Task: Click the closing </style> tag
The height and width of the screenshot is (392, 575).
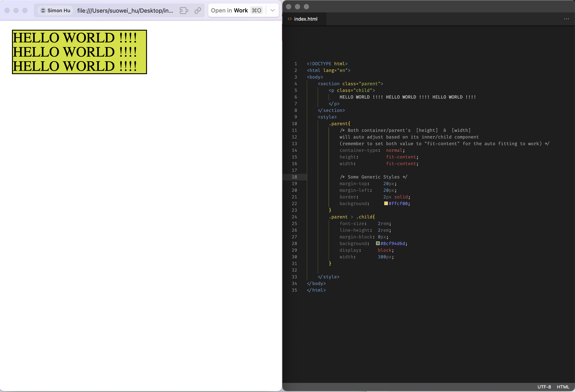Action: pos(329,277)
